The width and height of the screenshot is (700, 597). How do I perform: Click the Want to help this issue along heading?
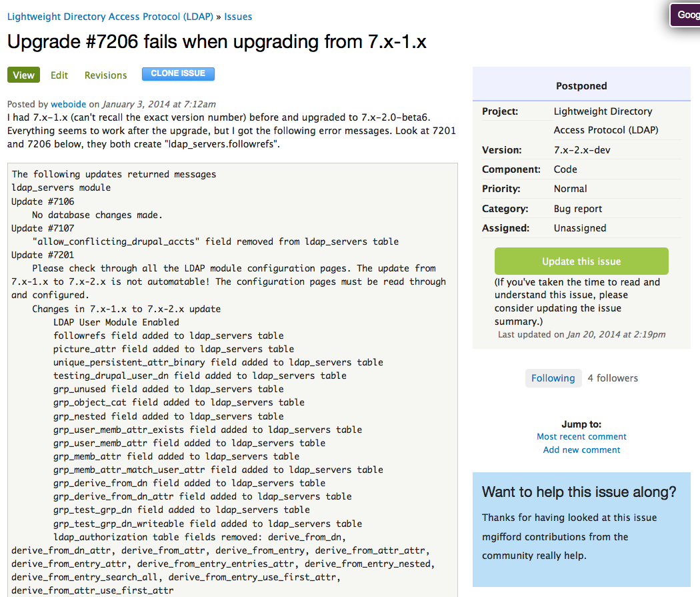pyautogui.click(x=579, y=492)
